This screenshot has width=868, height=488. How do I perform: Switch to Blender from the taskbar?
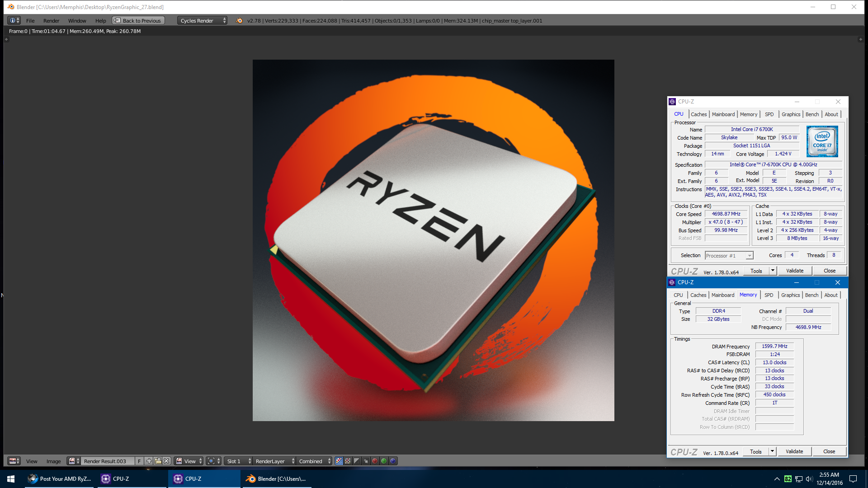click(x=277, y=479)
